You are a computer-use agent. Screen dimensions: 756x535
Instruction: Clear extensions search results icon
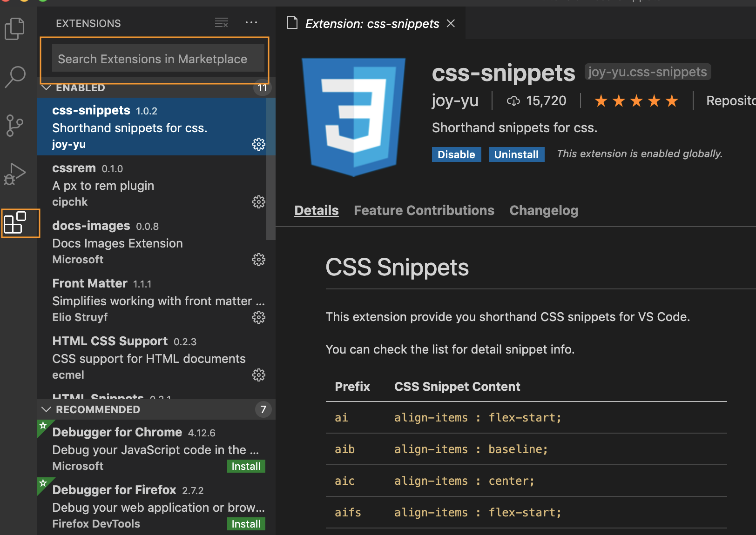[222, 23]
